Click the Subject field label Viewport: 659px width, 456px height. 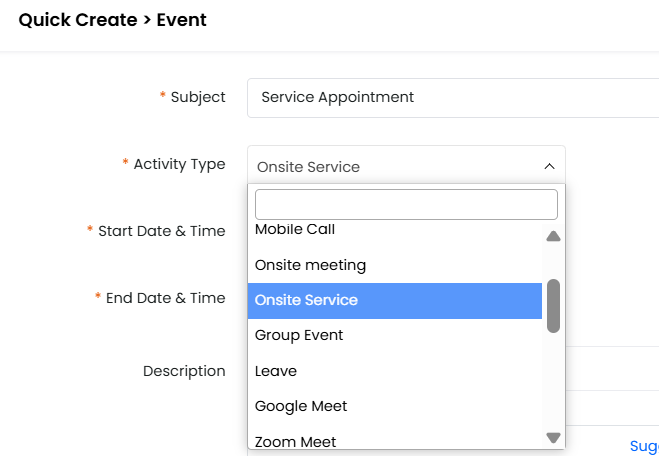click(x=198, y=97)
